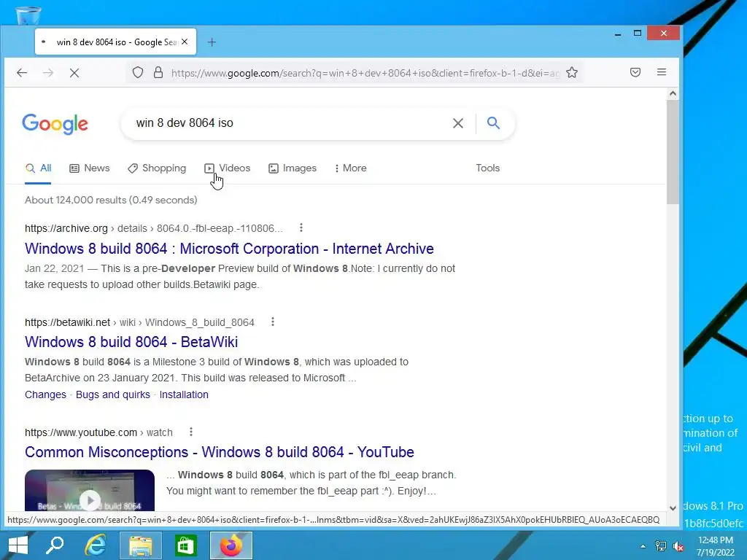Open the search Tools options
Screen dimensions: 747x560
point(488,168)
